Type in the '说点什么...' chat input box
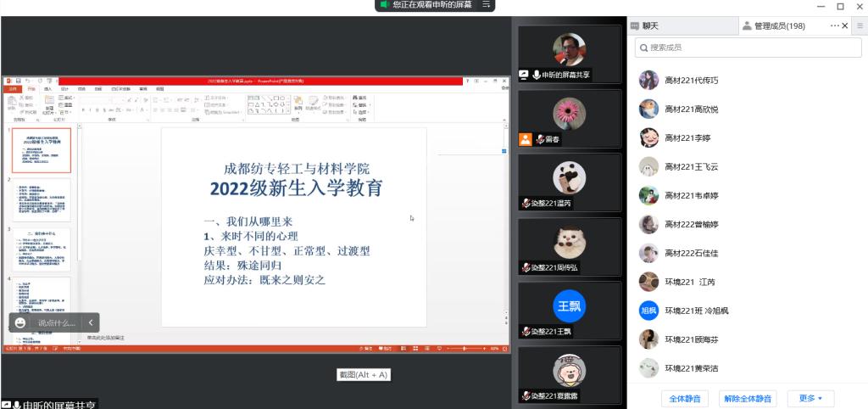This screenshot has width=868, height=409. (56, 322)
